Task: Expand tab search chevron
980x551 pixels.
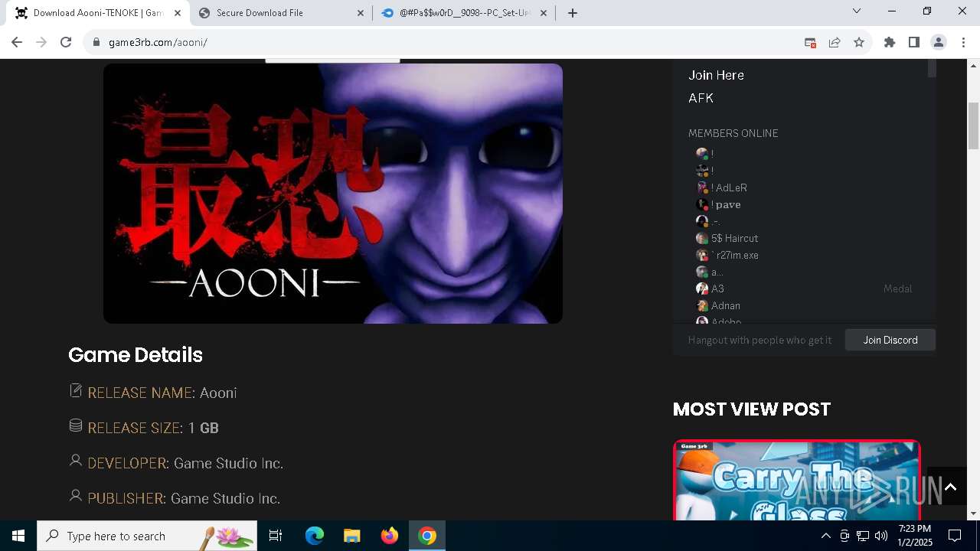Action: pyautogui.click(x=857, y=11)
